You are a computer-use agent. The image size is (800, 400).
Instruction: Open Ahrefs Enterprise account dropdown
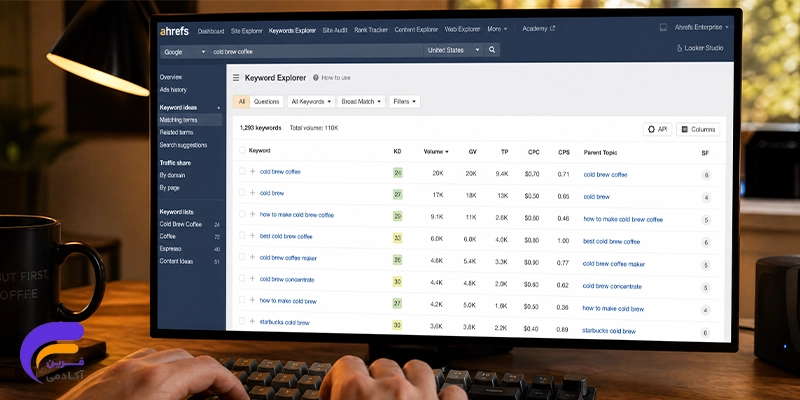pos(702,27)
